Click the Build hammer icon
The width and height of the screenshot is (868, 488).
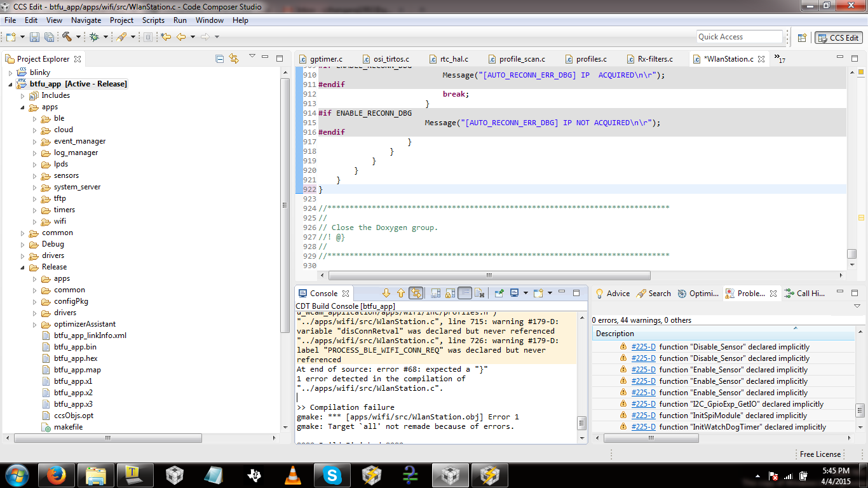tap(67, 37)
